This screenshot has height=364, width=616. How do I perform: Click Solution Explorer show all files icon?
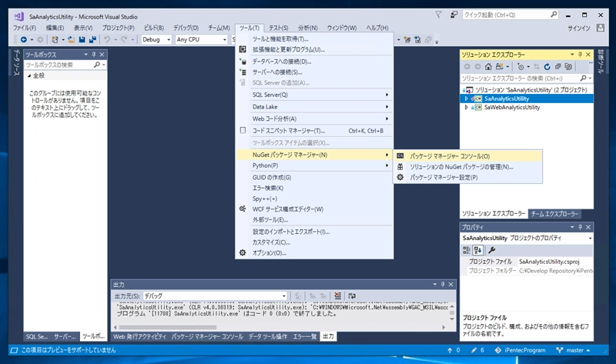[568, 66]
